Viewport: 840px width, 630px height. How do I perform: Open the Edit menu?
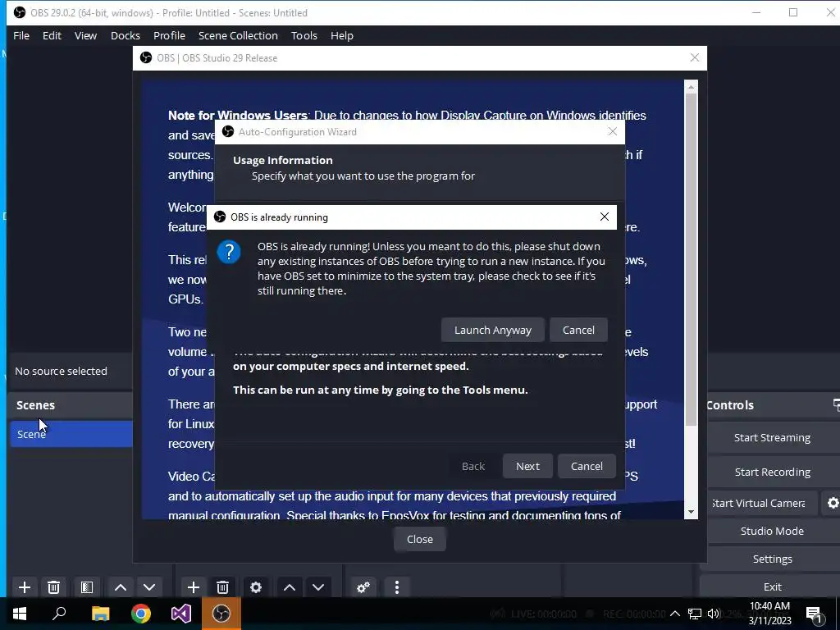tap(52, 35)
